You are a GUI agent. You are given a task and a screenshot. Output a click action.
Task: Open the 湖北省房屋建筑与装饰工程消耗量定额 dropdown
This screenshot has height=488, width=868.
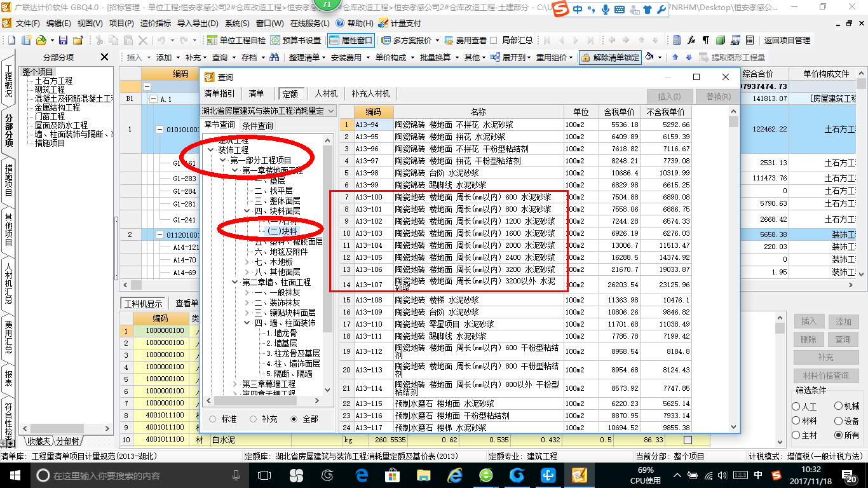click(267, 111)
